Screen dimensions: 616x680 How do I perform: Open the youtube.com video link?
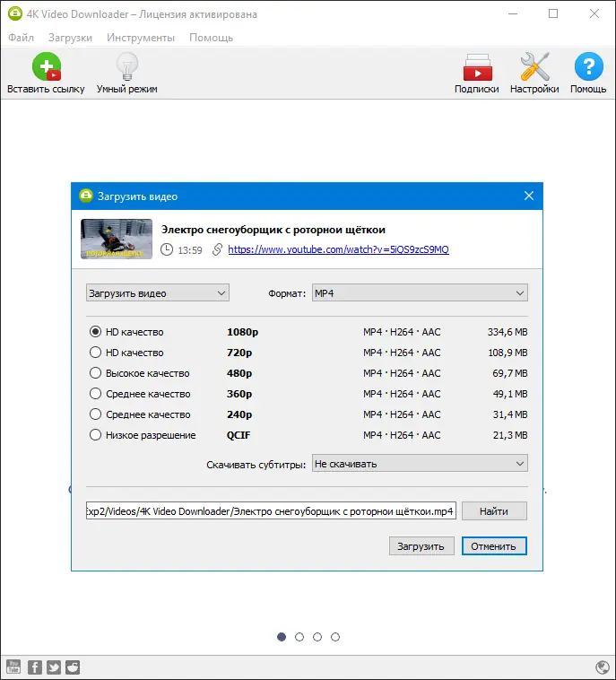[339, 249]
